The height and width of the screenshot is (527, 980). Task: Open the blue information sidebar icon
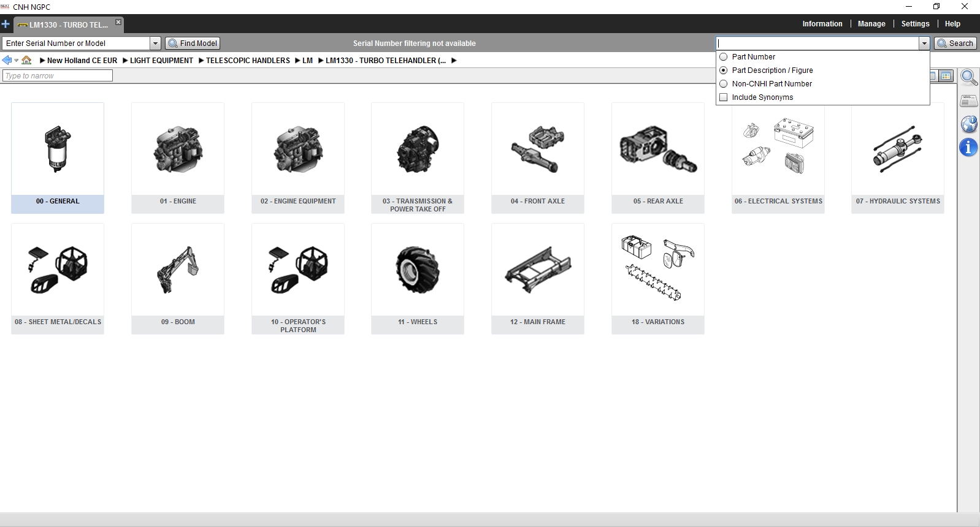pyautogui.click(x=968, y=148)
